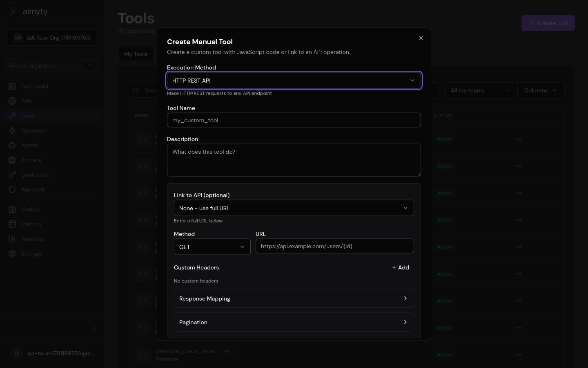Expand the Pagination section
588x368 pixels.
click(x=294, y=322)
